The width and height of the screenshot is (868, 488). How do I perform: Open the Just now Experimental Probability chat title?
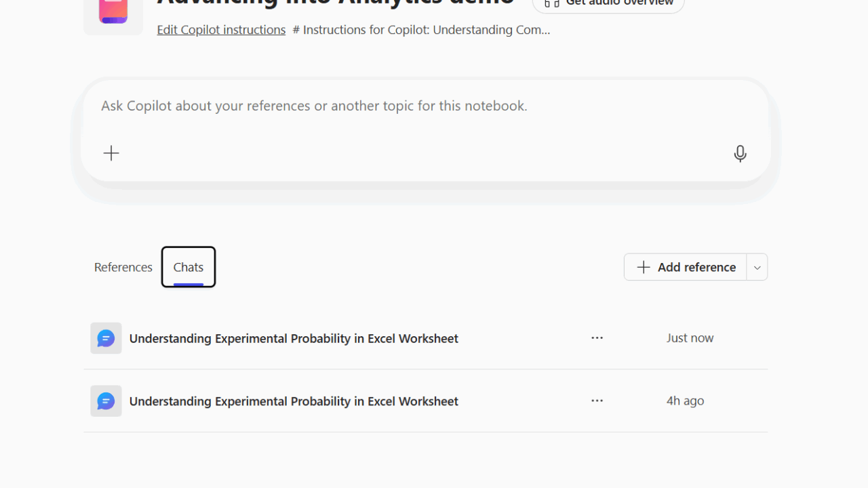point(294,338)
